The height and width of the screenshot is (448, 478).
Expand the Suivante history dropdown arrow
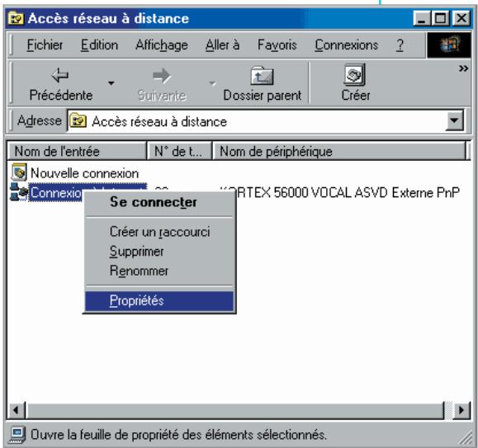coord(212,83)
